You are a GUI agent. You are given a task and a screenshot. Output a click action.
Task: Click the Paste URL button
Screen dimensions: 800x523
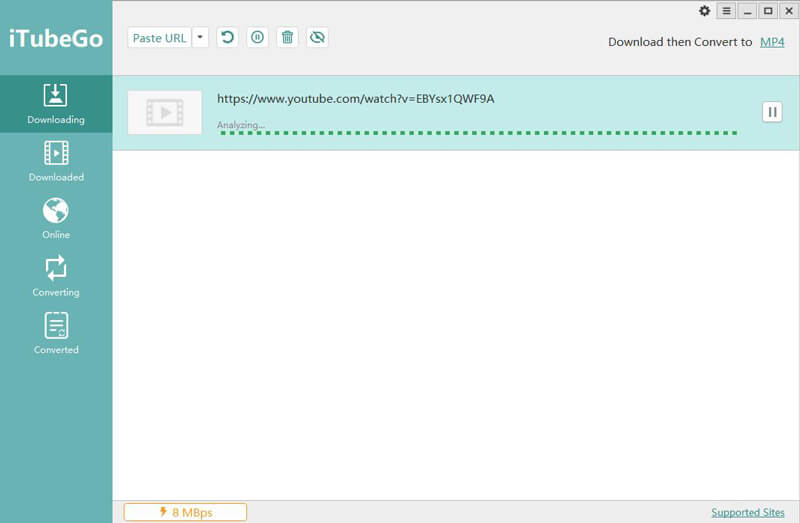point(159,38)
